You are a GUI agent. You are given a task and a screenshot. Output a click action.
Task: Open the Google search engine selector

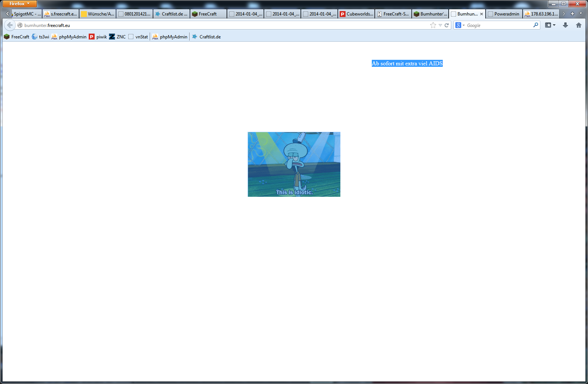460,25
